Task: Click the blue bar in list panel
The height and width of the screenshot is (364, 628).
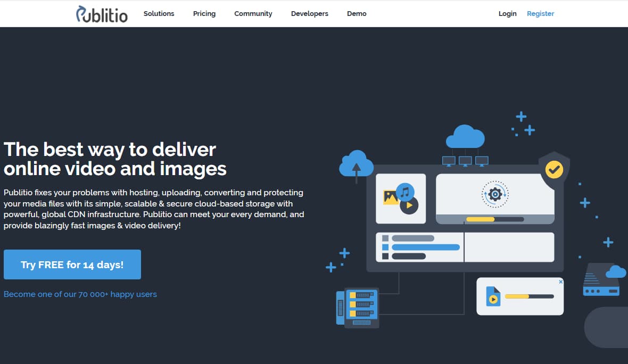Action: point(425,247)
